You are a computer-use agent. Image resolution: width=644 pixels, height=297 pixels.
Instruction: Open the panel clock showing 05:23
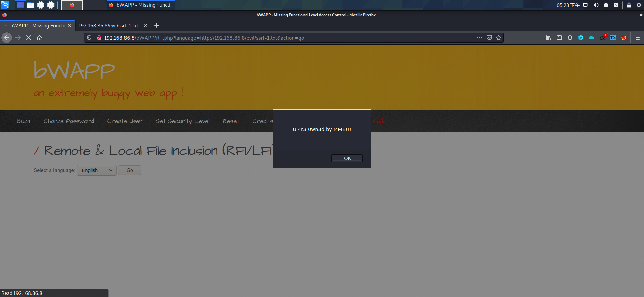(568, 5)
